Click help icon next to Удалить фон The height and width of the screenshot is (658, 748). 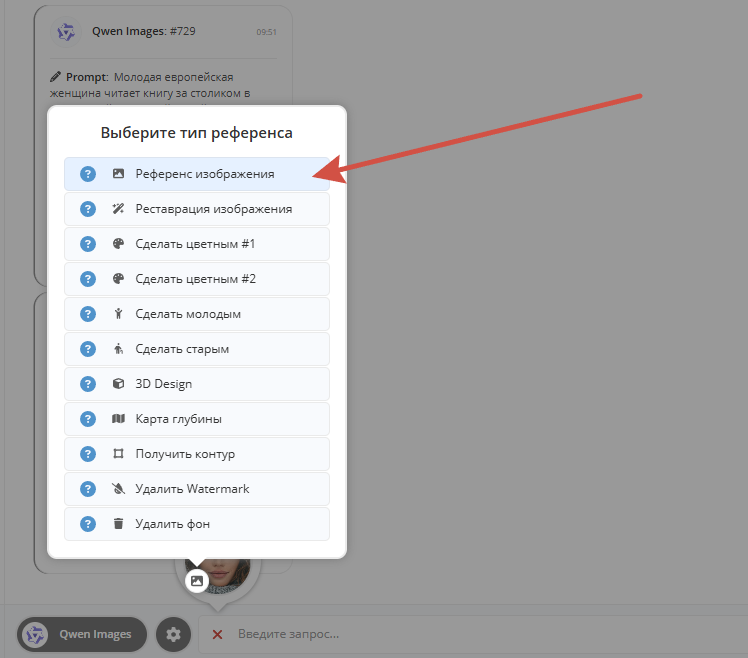(x=88, y=524)
